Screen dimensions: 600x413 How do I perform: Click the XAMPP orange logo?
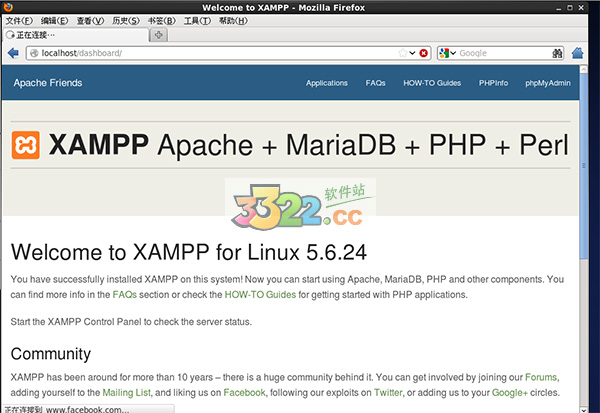[26, 145]
